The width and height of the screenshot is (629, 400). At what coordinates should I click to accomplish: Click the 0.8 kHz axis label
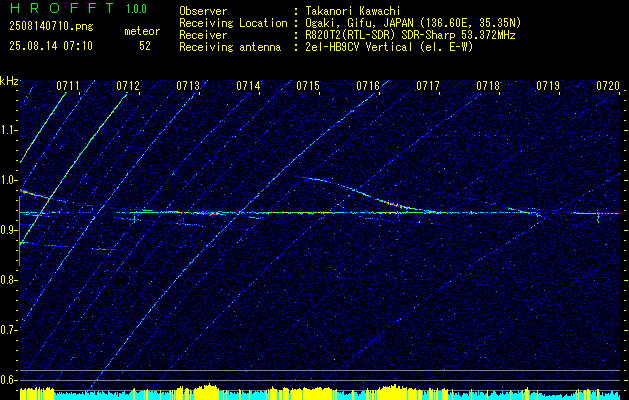[x=8, y=280]
